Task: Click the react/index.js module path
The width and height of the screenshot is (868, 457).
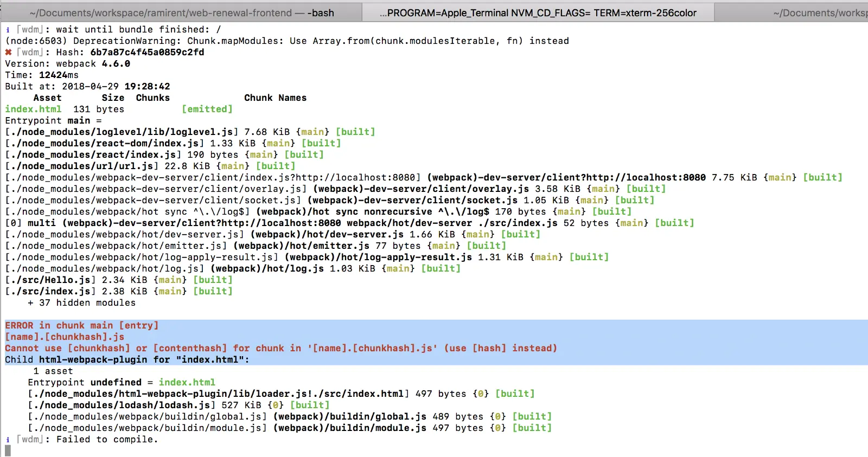Action: tap(93, 155)
